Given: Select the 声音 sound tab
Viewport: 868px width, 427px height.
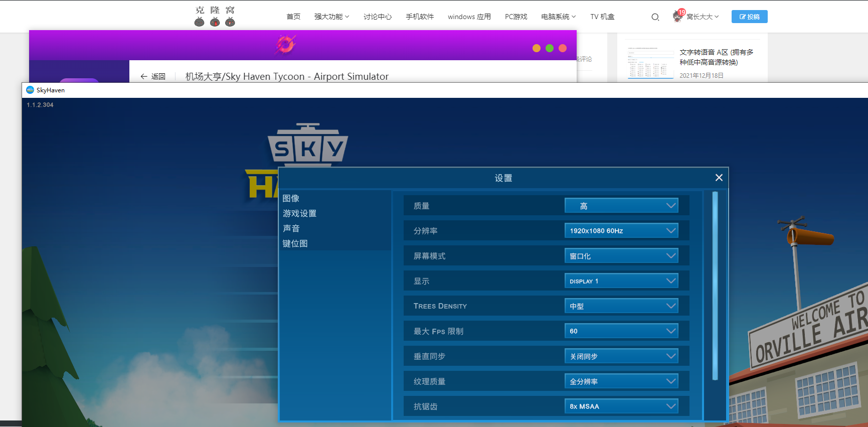Looking at the screenshot, I should pos(291,228).
